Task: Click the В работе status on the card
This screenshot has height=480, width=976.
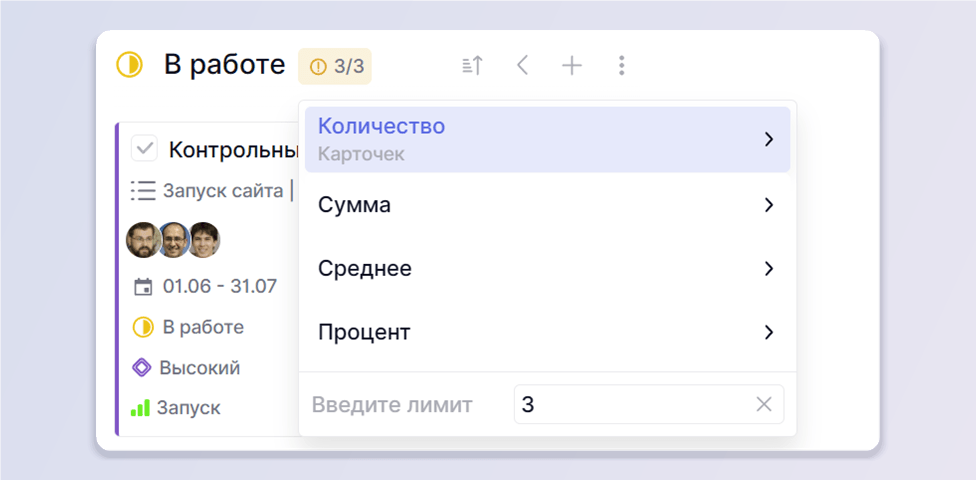Action: click(x=203, y=327)
